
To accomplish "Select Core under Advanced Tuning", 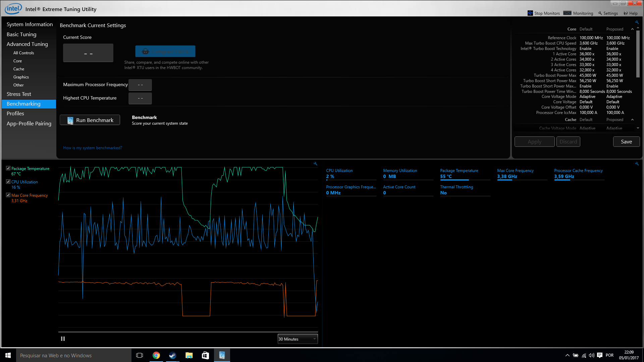I will pyautogui.click(x=17, y=61).
